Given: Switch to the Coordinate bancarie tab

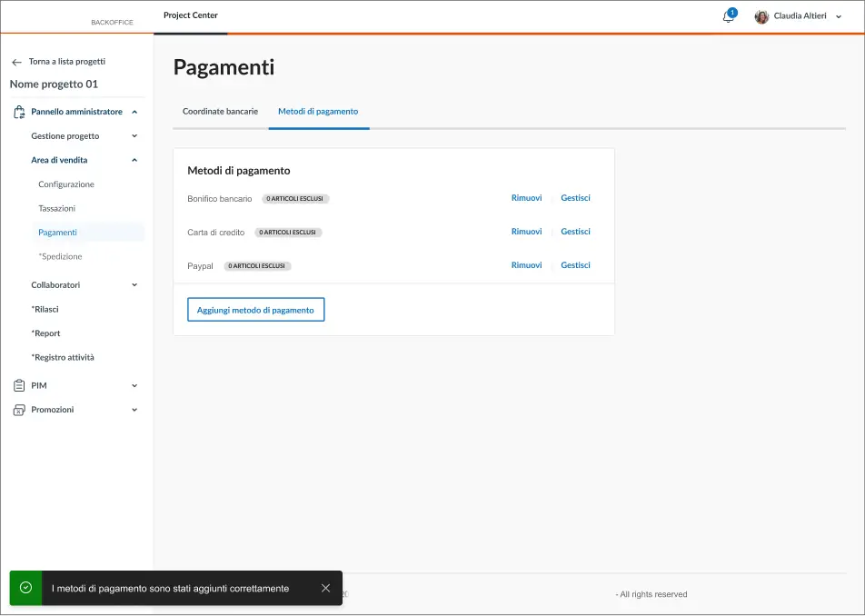Looking at the screenshot, I should point(220,112).
